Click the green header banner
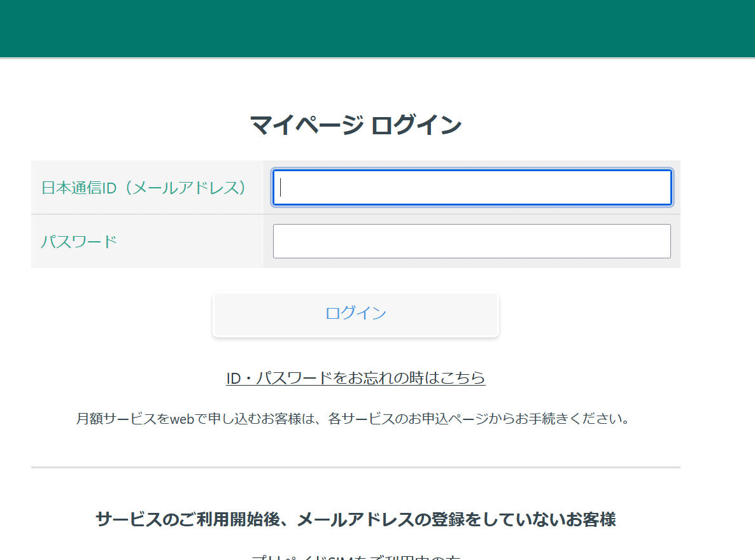 point(377,28)
